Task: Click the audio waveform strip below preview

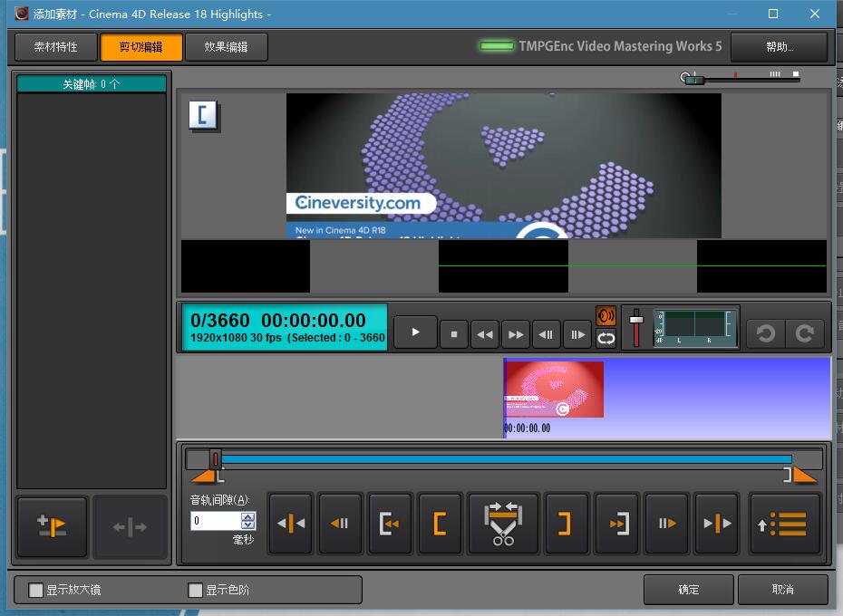Action: pyautogui.click(x=504, y=266)
